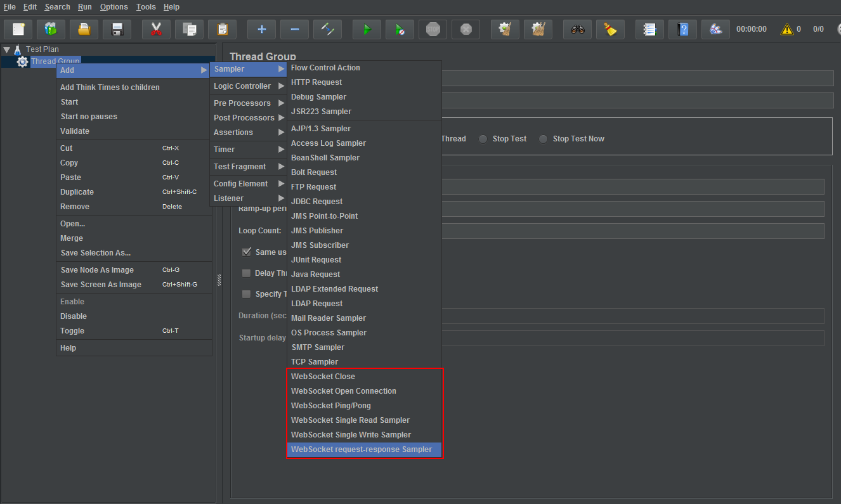Select the Stop Test radio button
The height and width of the screenshot is (504, 841).
pos(483,139)
